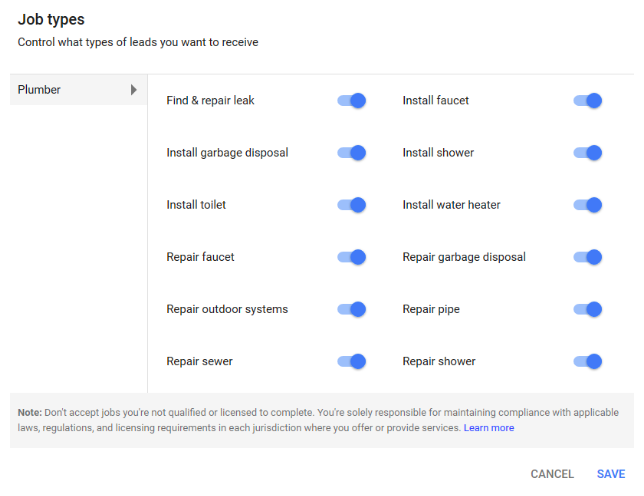Toggle off Install faucet leads
644x496 pixels.
588,101
